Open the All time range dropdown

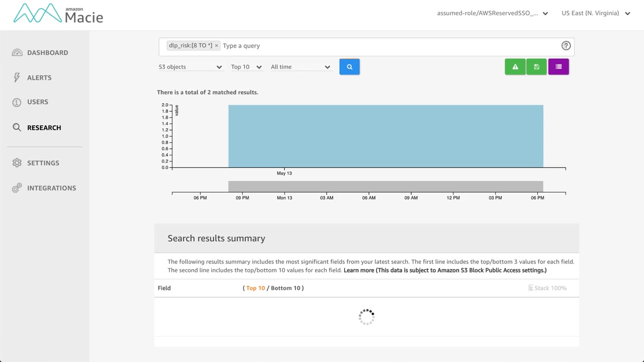(300, 67)
